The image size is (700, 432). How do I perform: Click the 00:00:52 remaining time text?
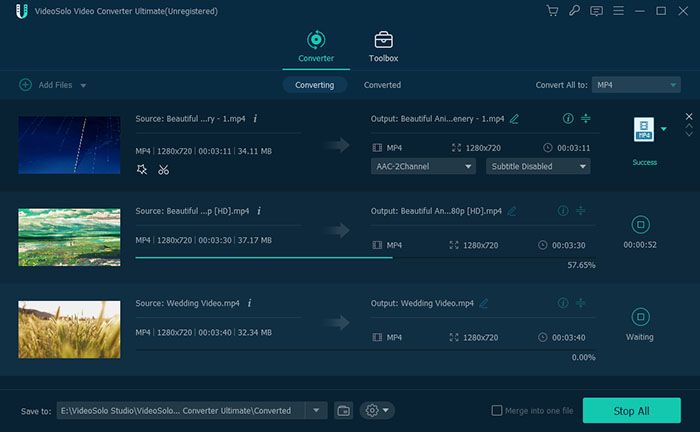[640, 245]
